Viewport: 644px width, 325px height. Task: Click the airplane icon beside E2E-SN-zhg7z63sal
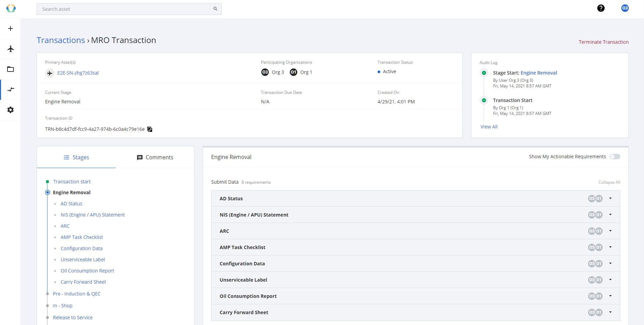coord(50,73)
